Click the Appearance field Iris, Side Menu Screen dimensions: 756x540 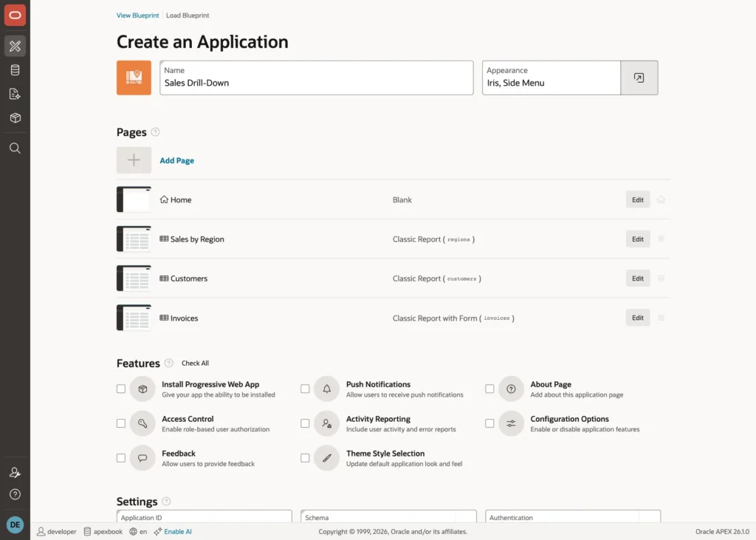pos(551,78)
